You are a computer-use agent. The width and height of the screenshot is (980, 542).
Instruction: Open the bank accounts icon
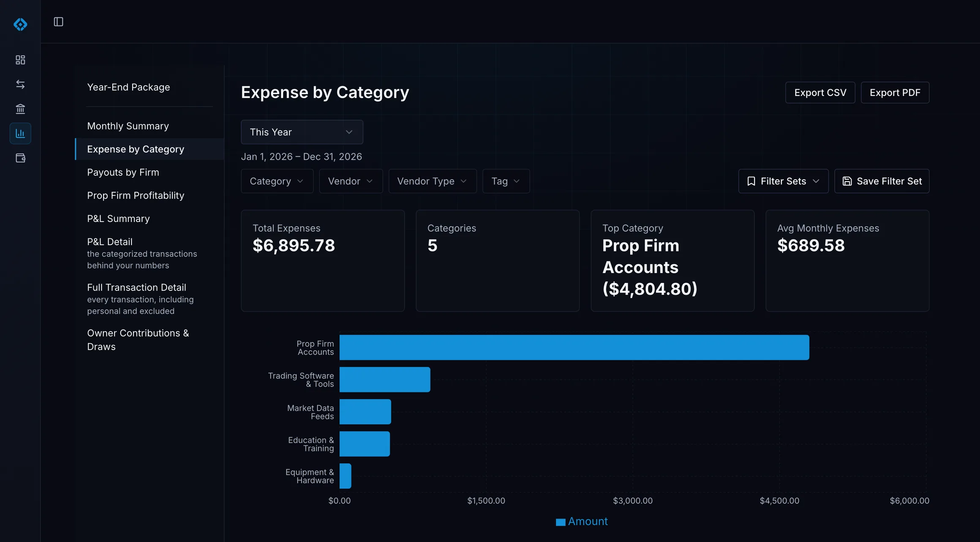tap(20, 109)
